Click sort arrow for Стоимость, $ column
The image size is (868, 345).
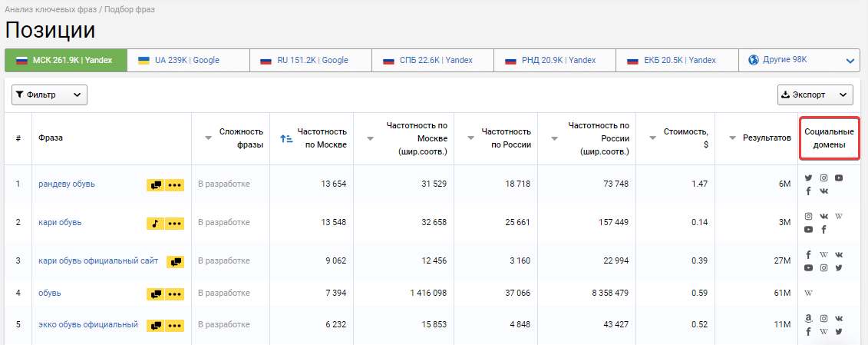pos(652,138)
